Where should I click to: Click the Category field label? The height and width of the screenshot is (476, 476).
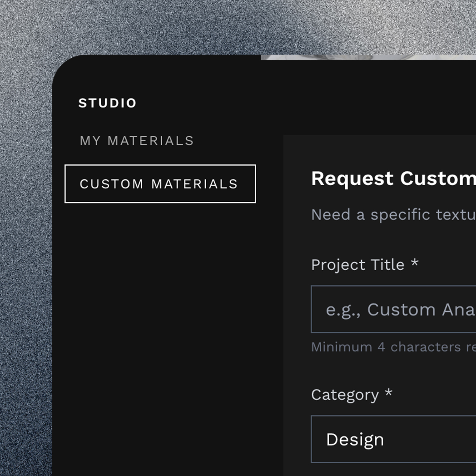point(345,395)
